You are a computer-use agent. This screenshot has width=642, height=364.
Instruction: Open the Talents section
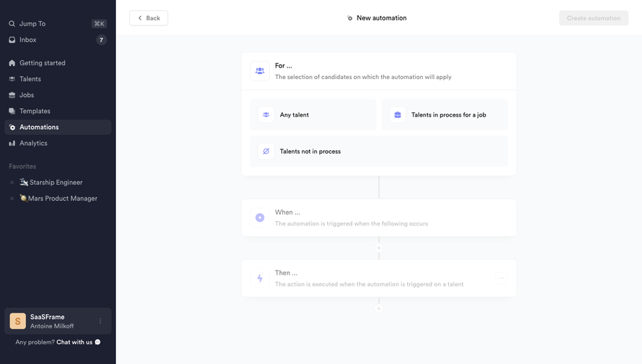[58, 79]
